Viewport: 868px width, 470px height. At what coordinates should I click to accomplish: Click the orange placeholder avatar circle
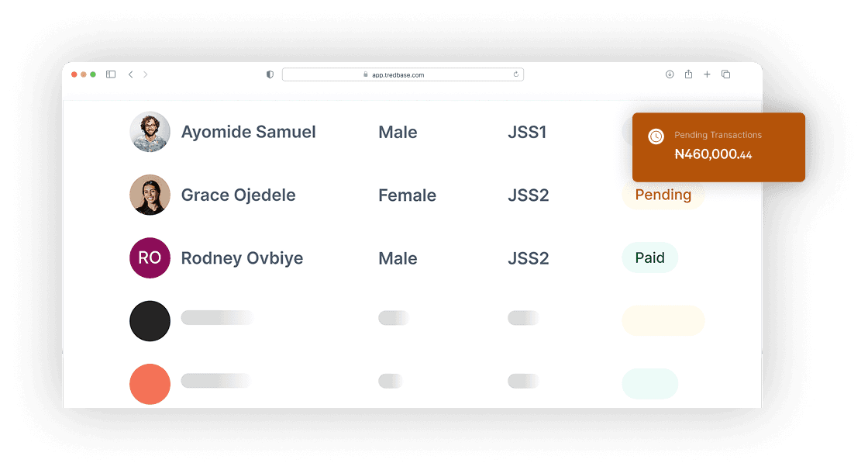(x=150, y=384)
